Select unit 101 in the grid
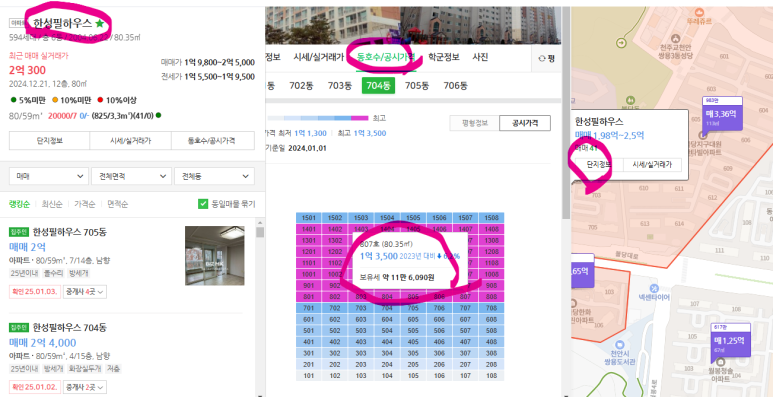This screenshot has width=773, height=397. click(309, 376)
